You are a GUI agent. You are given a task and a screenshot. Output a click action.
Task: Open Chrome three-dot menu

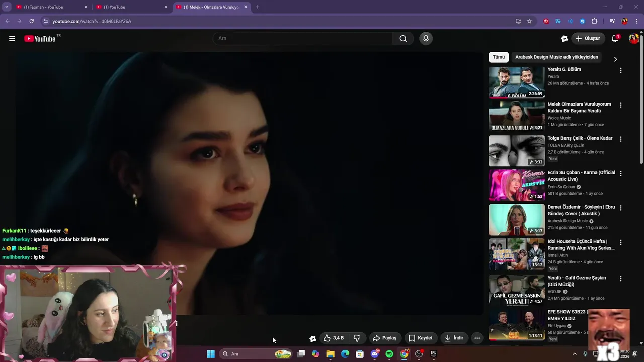tap(637, 21)
